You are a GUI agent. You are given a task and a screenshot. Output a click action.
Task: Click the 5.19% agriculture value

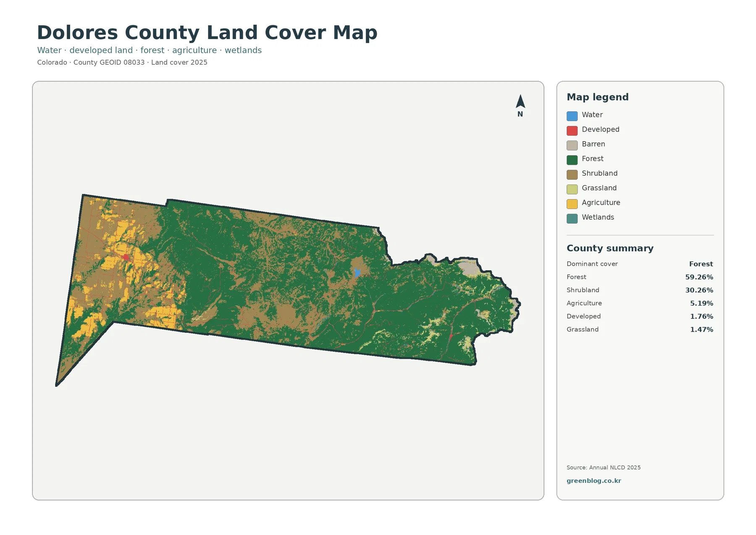701,303
